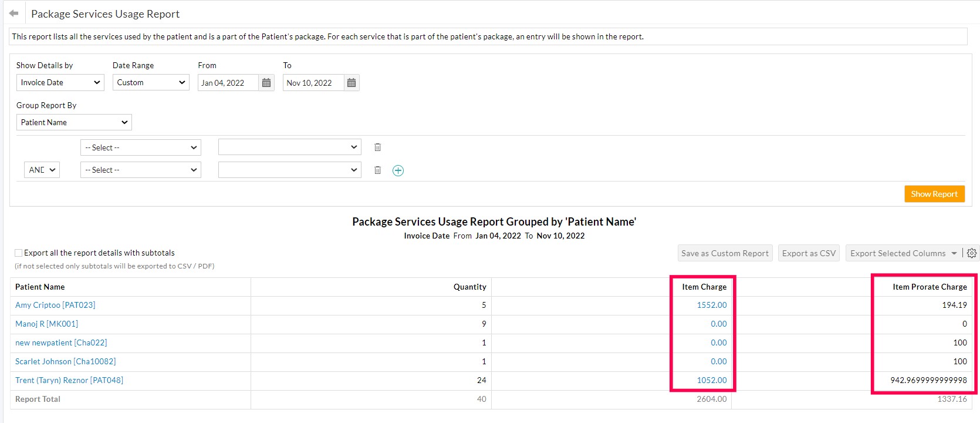The width and height of the screenshot is (980, 423).
Task: Open the From date calendar picker icon
Action: (x=266, y=83)
